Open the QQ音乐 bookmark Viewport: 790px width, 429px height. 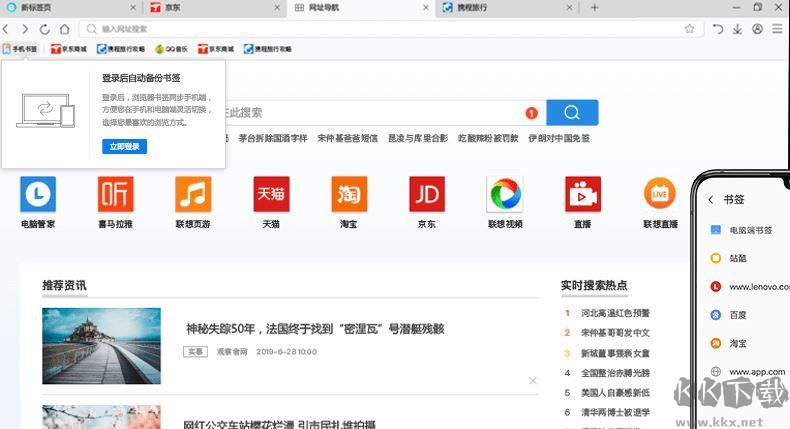[171, 49]
